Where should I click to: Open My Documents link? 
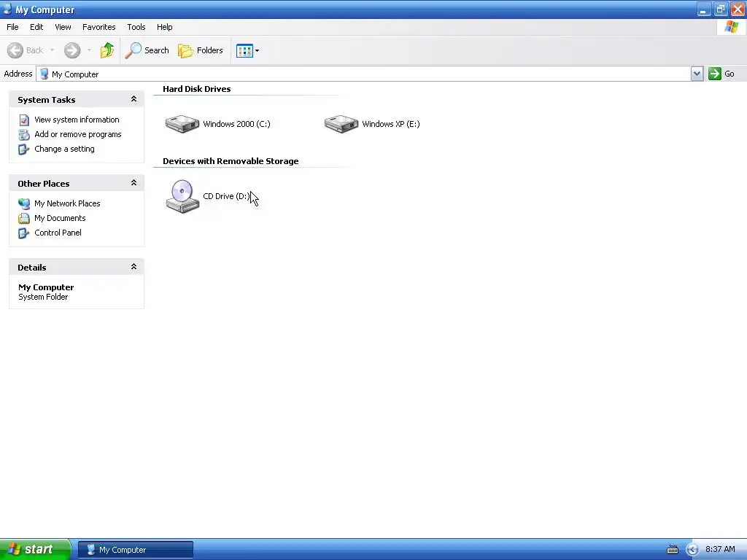(x=60, y=218)
